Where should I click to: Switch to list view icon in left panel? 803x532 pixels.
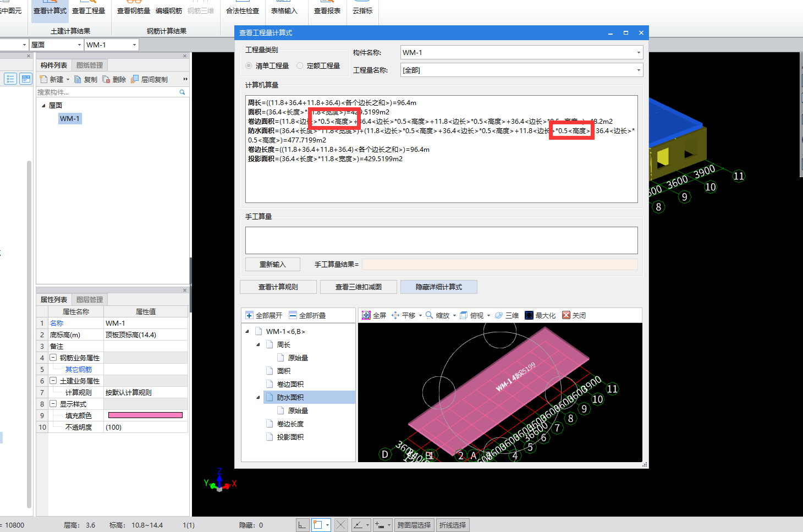click(x=10, y=79)
